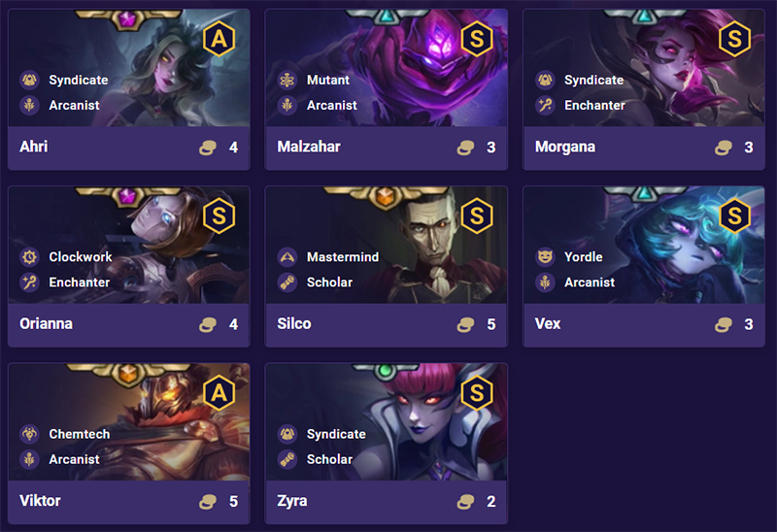The image size is (777, 532).
Task: Click the Scholar trait icon on Zyra
Action: 287,459
